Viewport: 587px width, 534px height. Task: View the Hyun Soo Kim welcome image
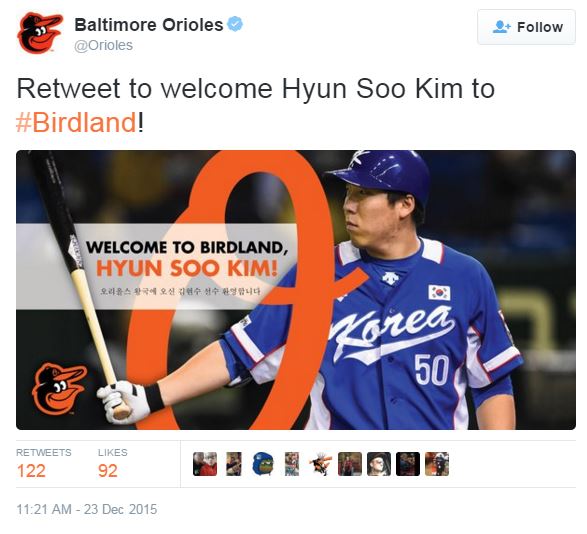tap(296, 290)
